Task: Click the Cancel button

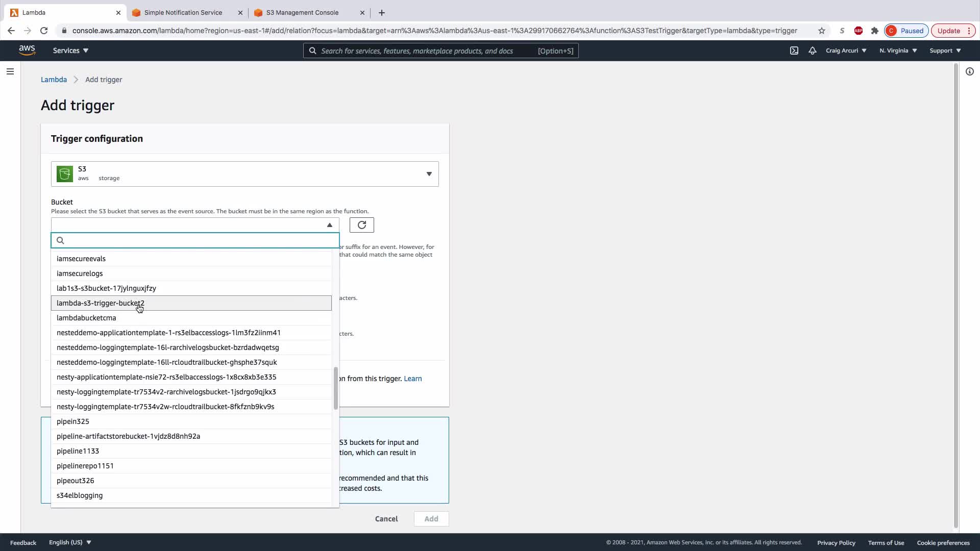Action: 386,519
